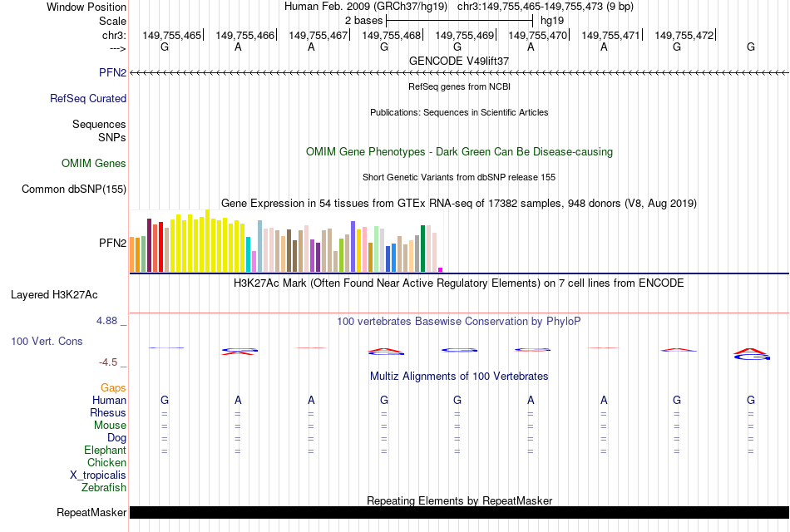Image resolution: width=790 pixels, height=532 pixels.
Task: Click the OMIM Gene Phenotypes title text
Action: tap(459, 151)
